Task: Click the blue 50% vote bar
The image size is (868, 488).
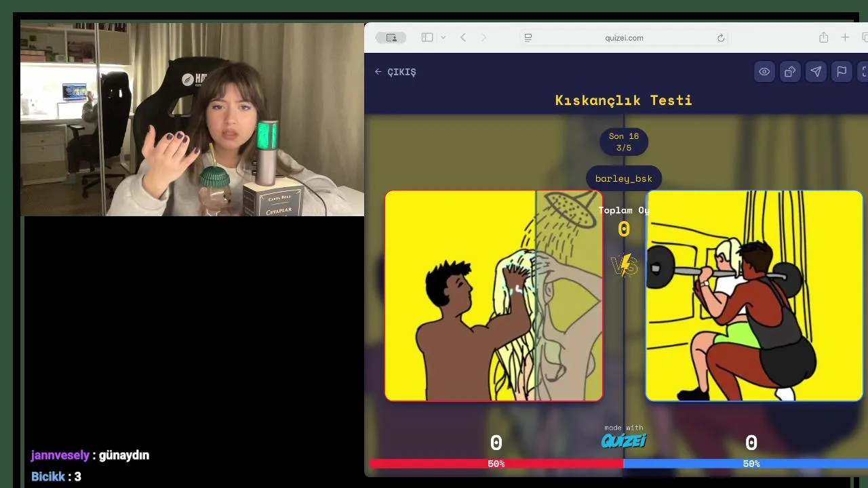Action: (x=746, y=464)
